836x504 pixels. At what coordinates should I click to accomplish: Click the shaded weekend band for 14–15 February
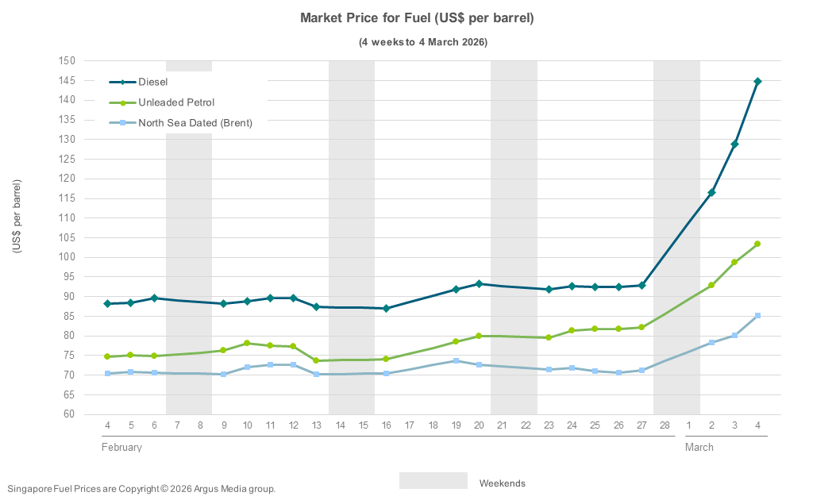coord(352,238)
